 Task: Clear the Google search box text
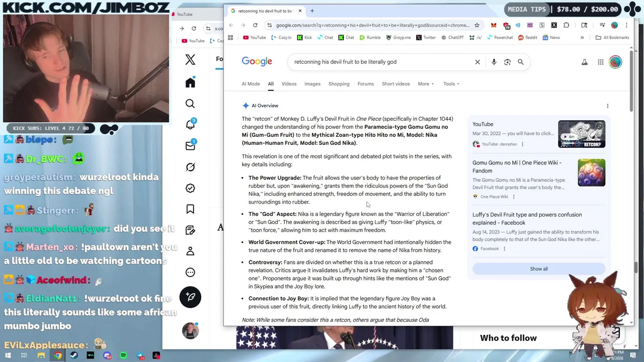[x=477, y=62]
